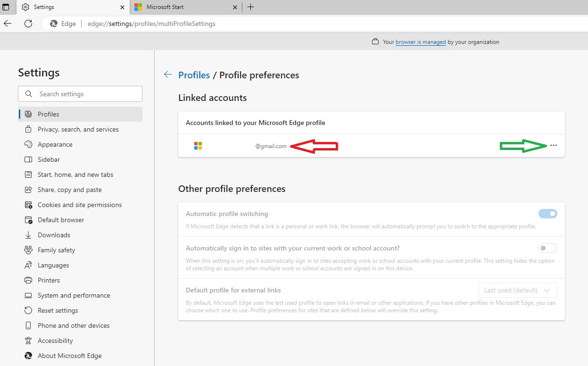The height and width of the screenshot is (366, 588).
Task: Open more options for the linked gmail account
Action: point(554,146)
